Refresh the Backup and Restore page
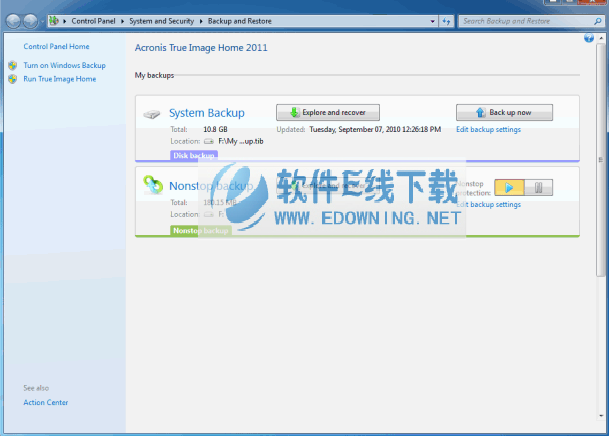This screenshot has height=436, width=609. tap(446, 21)
